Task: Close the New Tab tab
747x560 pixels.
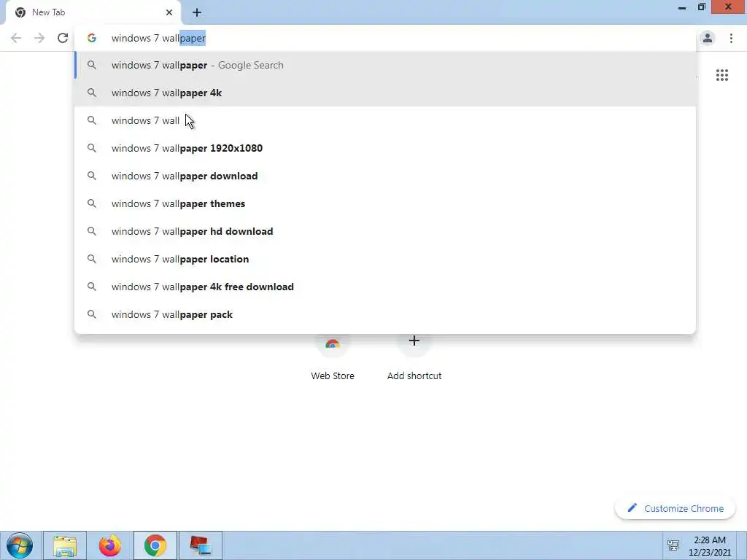Action: (169, 12)
